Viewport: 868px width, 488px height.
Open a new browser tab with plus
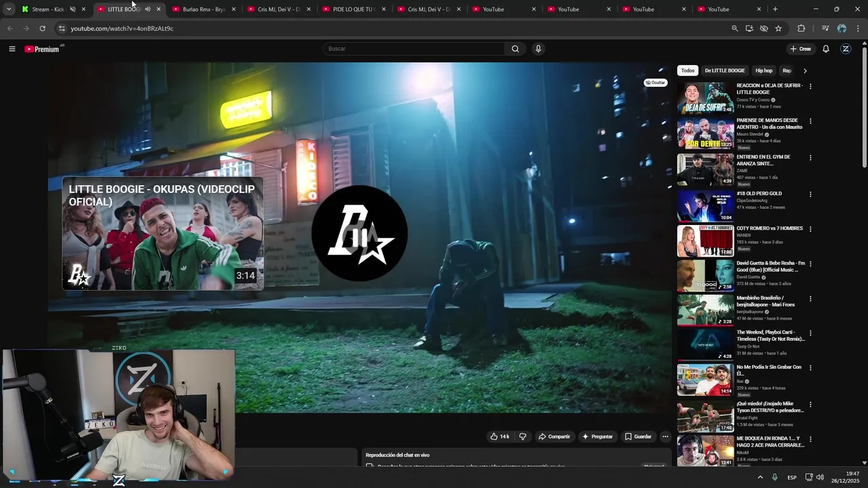click(775, 9)
